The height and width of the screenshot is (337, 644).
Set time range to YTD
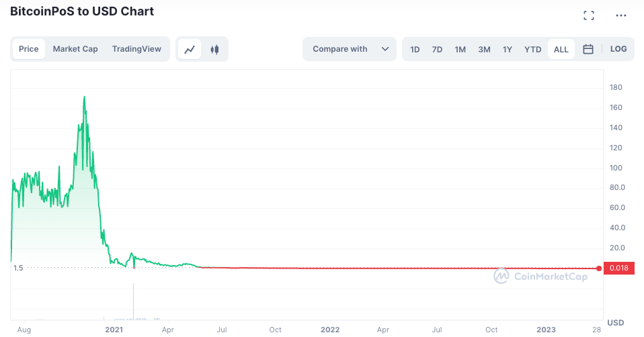[x=532, y=50]
